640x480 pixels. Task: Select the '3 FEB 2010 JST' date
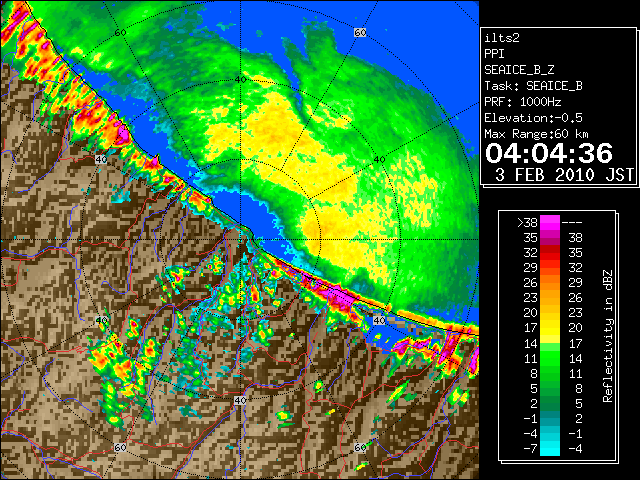tap(564, 175)
